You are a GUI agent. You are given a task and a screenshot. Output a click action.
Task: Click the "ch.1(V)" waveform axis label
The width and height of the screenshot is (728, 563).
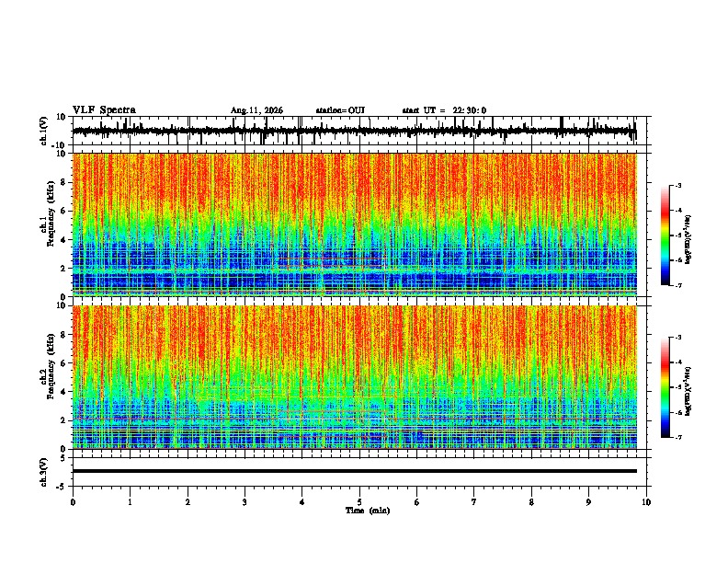point(44,131)
